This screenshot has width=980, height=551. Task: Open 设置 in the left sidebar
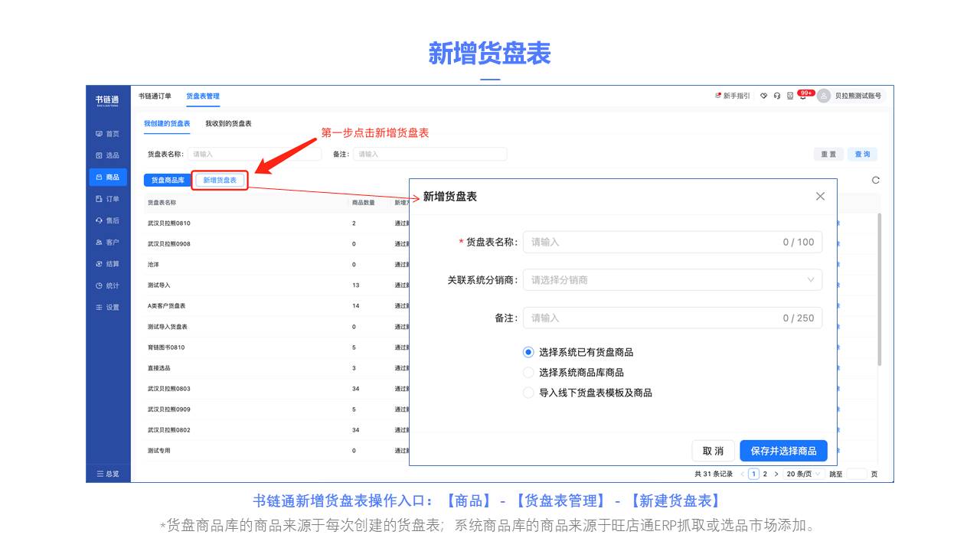[107, 307]
